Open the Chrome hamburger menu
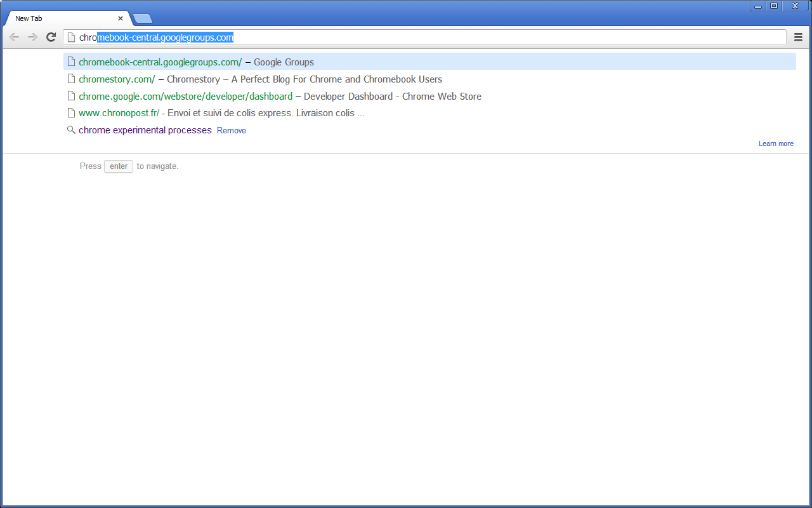Image resolution: width=812 pixels, height=508 pixels. (x=798, y=37)
